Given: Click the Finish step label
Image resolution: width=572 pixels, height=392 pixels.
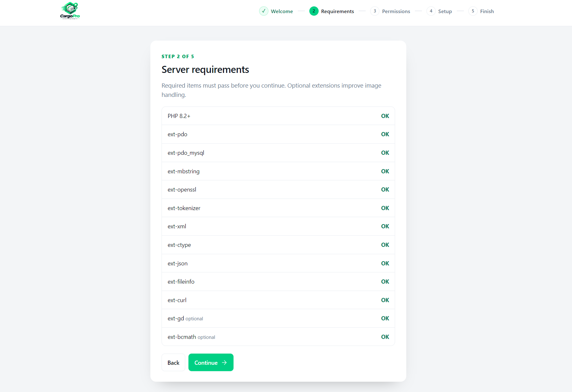Looking at the screenshot, I should point(487,11).
